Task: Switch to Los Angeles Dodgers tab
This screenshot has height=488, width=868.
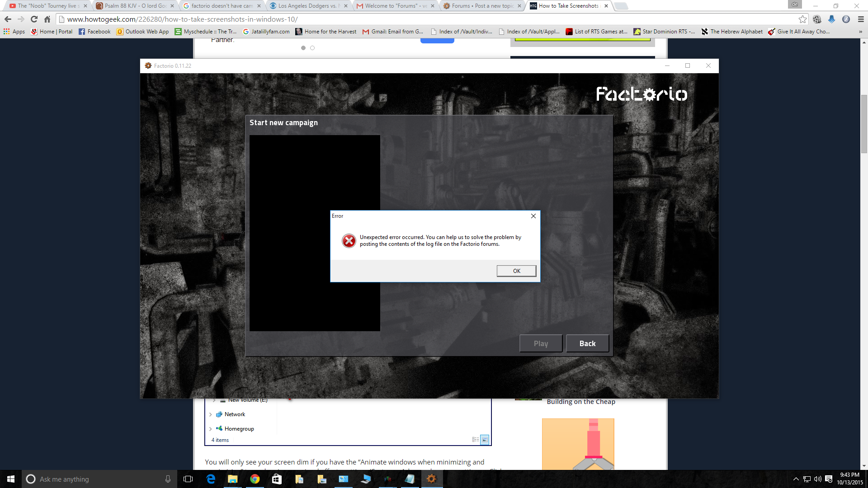Action: click(x=308, y=6)
